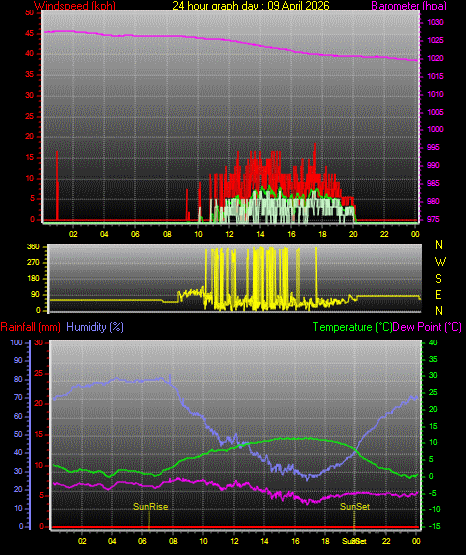The height and width of the screenshot is (555, 466).
Task: Click the W compass letter beside the wind direction graph
Action: [440, 262]
